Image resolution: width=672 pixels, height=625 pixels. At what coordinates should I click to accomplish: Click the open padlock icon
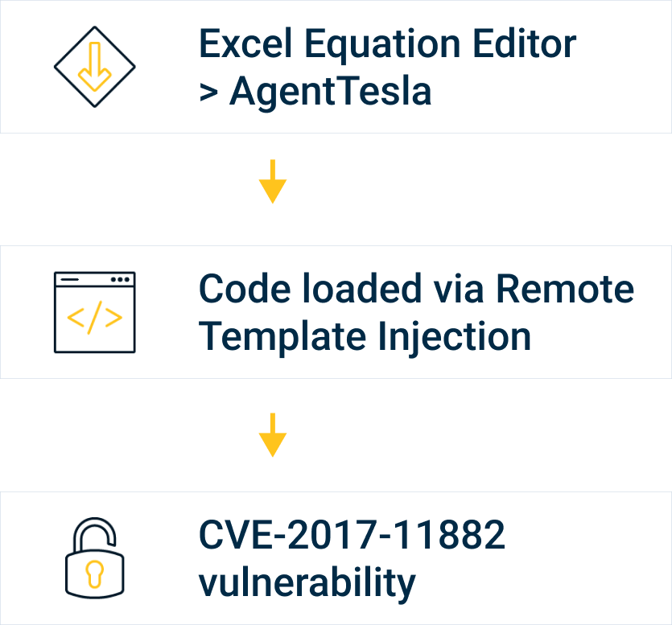click(x=95, y=557)
